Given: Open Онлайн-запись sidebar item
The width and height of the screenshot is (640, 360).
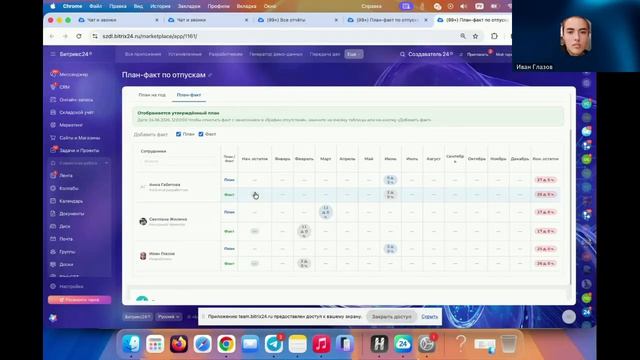Looking at the screenshot, I should click(x=76, y=100).
